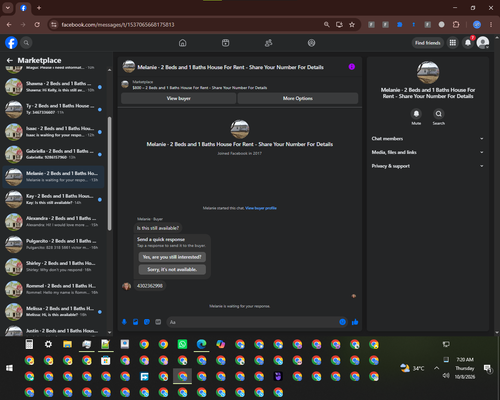
Task: Open the Melissa conversation in the list
Action: pyautogui.click(x=53, y=311)
